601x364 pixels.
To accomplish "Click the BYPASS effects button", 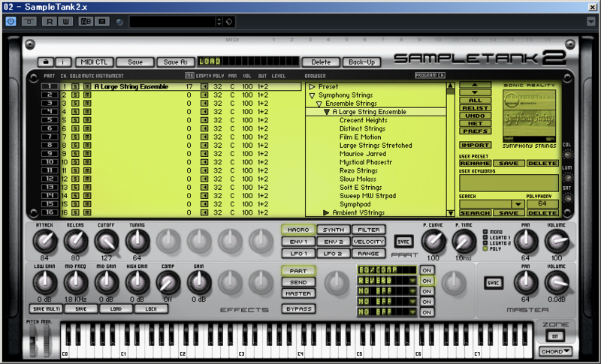I will coord(298,308).
